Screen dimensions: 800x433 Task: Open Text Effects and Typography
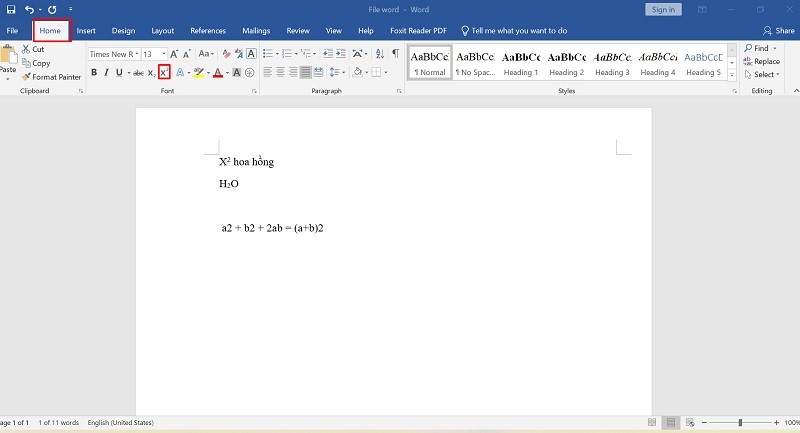[180, 72]
